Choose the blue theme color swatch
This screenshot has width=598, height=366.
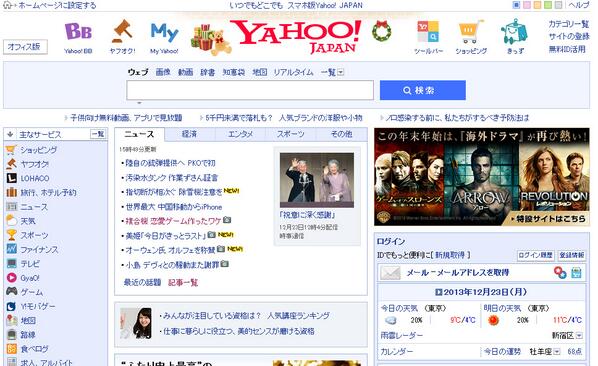[516, 5]
